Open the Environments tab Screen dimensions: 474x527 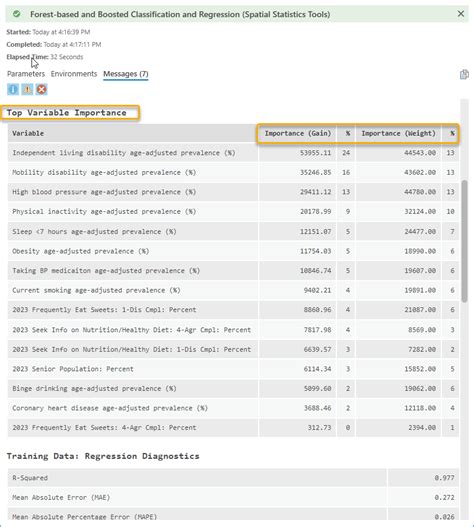coord(74,74)
